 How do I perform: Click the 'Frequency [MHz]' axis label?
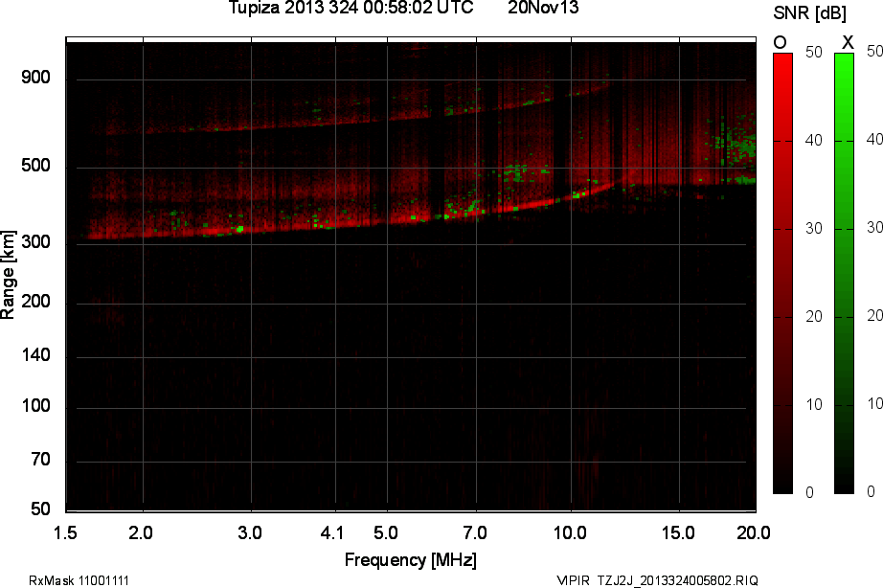click(x=411, y=560)
